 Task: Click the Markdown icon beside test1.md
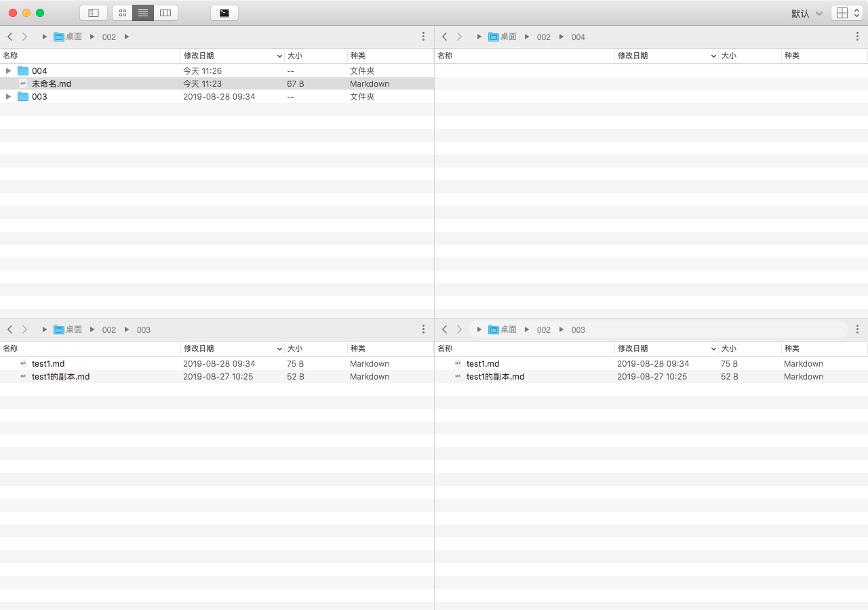point(22,363)
